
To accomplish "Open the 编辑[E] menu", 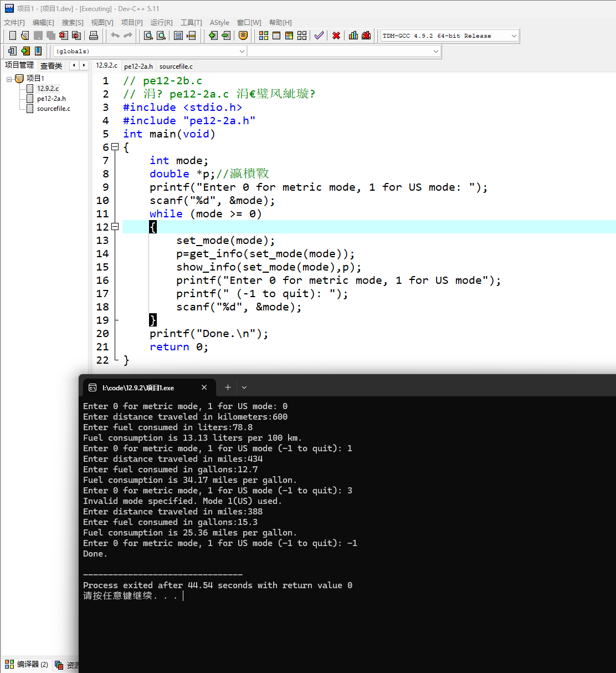I will pyautogui.click(x=43, y=22).
